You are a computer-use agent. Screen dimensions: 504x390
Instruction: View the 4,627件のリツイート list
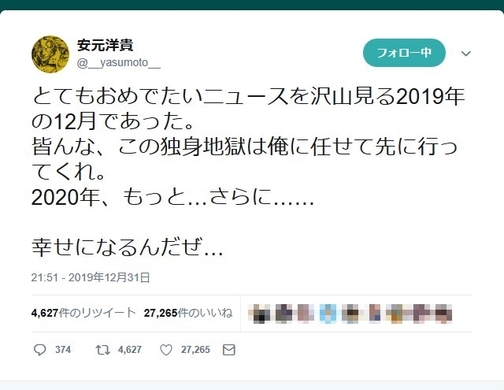click(x=83, y=313)
